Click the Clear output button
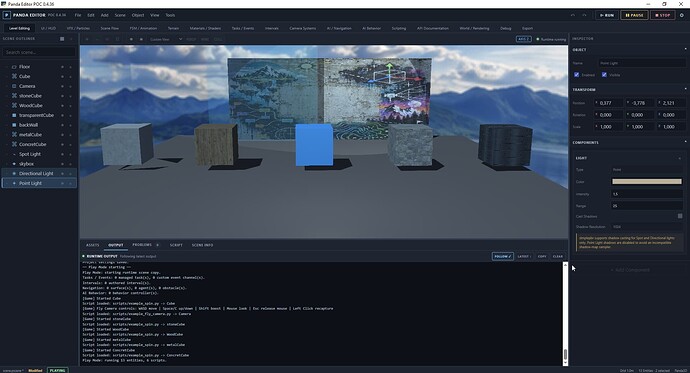Viewport: 690px width, 373px height. tap(558, 256)
